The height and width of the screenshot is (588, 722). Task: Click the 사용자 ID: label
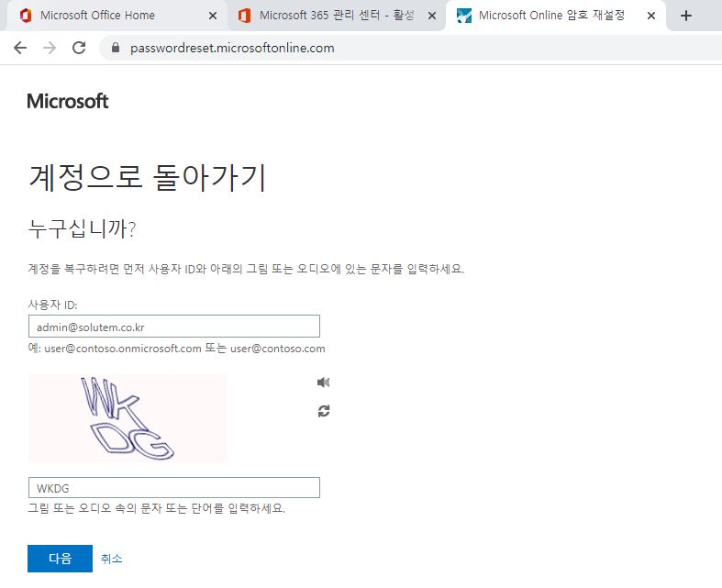tap(52, 305)
